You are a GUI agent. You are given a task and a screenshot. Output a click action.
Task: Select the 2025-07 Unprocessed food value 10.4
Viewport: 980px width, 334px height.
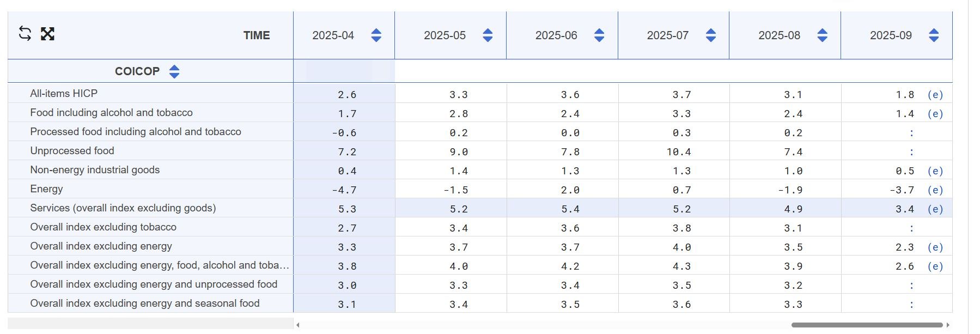678,152
